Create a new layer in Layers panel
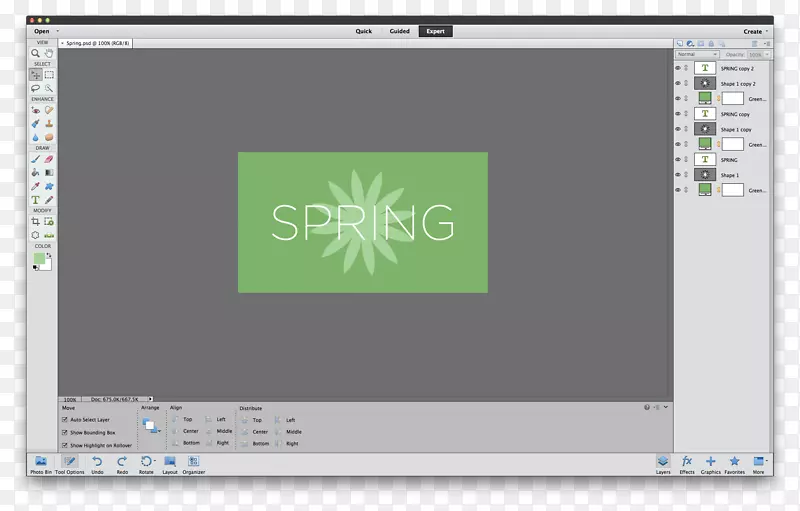 point(680,43)
